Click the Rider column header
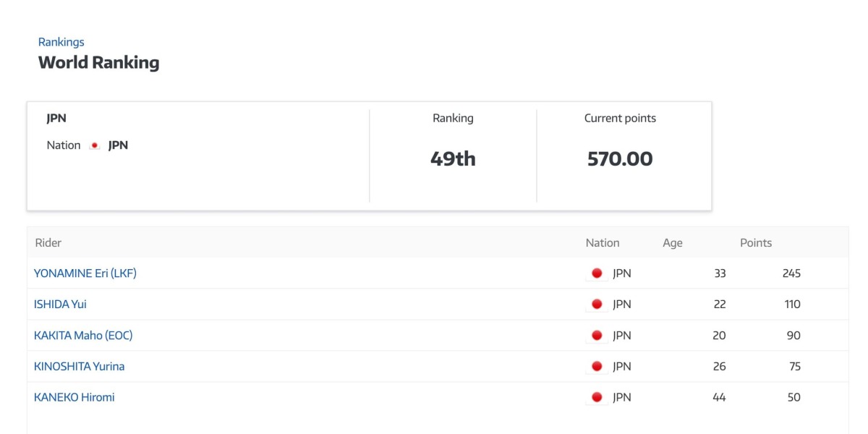Image resolution: width=868 pixels, height=434 pixels. [48, 243]
